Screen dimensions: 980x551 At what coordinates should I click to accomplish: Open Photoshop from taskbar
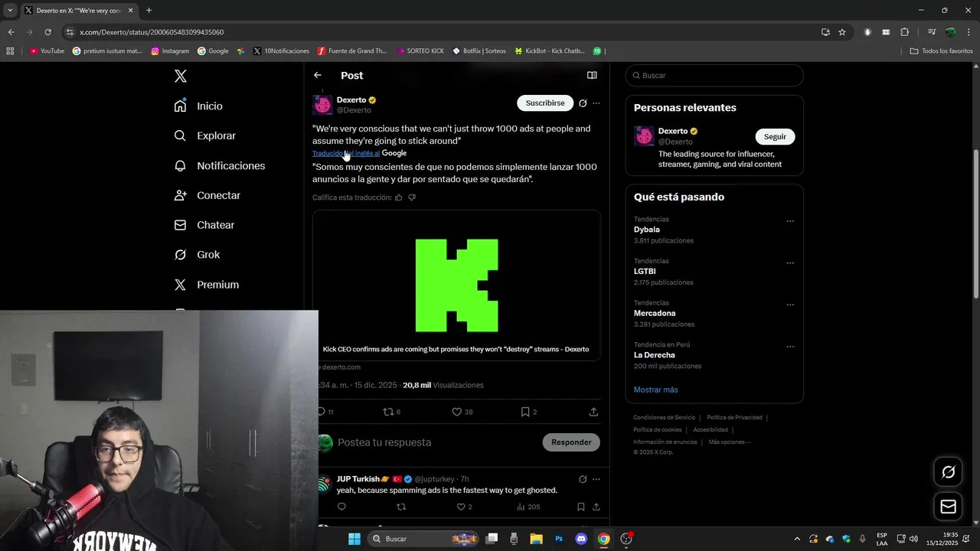(x=559, y=539)
